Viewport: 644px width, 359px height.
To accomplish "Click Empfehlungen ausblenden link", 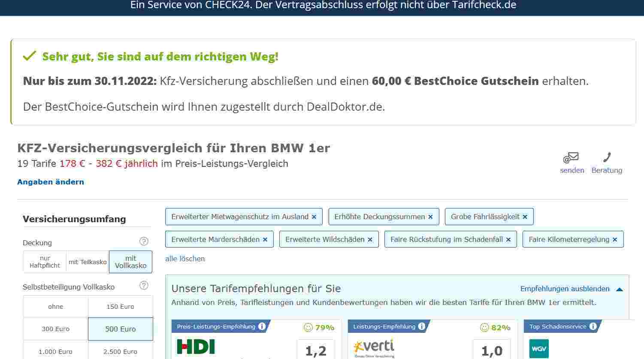I will 565,289.
